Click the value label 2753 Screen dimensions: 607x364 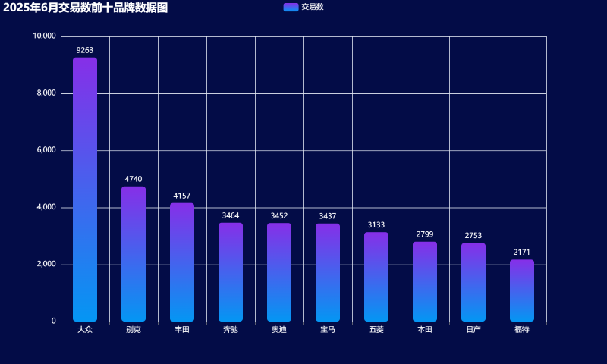(473, 236)
